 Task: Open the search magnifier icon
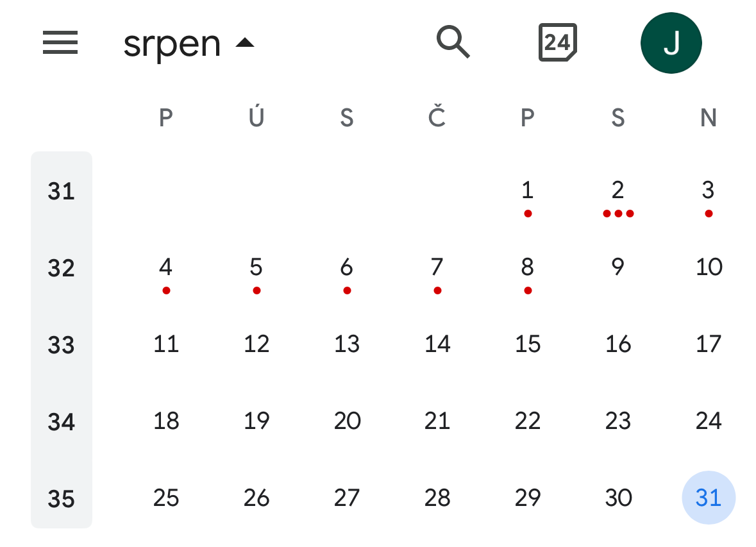coord(453,42)
